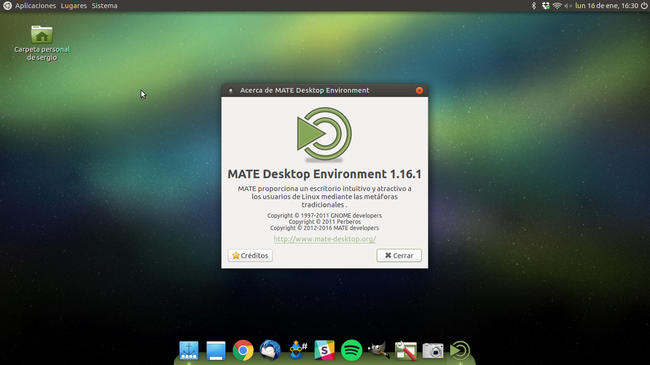Image resolution: width=650 pixels, height=365 pixels.
Task: Open the Wi-Fi network indicator
Action: click(557, 6)
